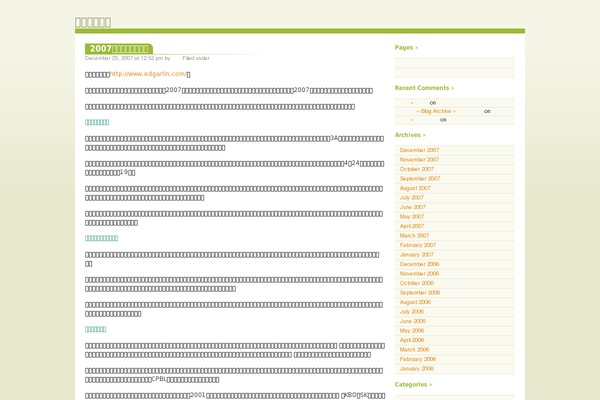Open February 2006 archive
This screenshot has height=400, width=600.
(418, 359)
